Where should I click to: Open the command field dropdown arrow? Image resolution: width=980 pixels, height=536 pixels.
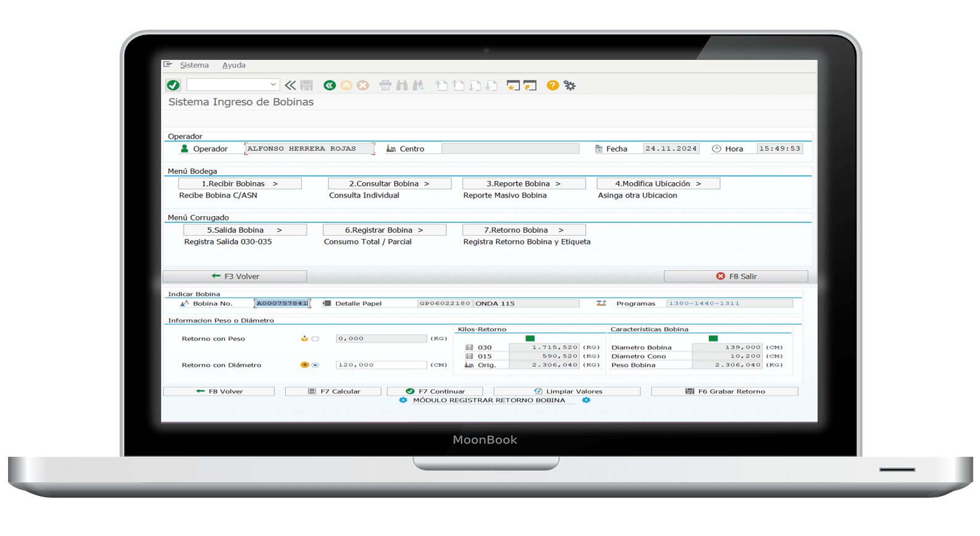[273, 85]
